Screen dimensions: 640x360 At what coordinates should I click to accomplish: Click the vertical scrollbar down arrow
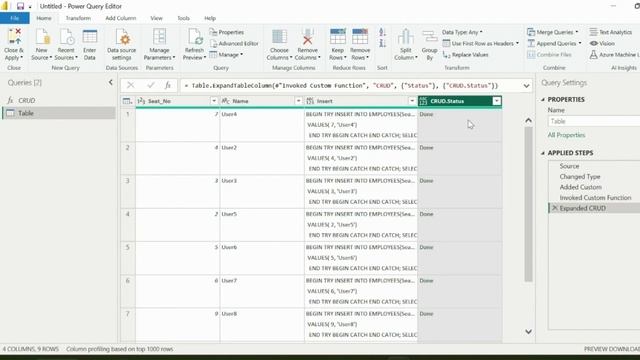tap(528, 331)
